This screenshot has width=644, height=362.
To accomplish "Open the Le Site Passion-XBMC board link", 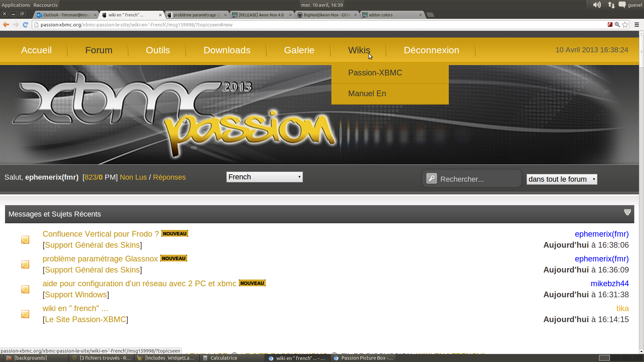I will coord(86,319).
